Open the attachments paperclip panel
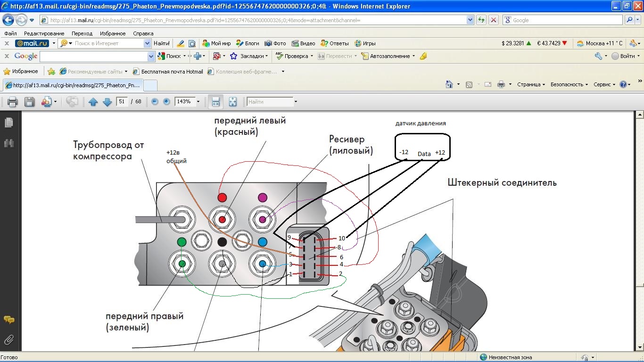This screenshot has width=644, height=362. 8,339
